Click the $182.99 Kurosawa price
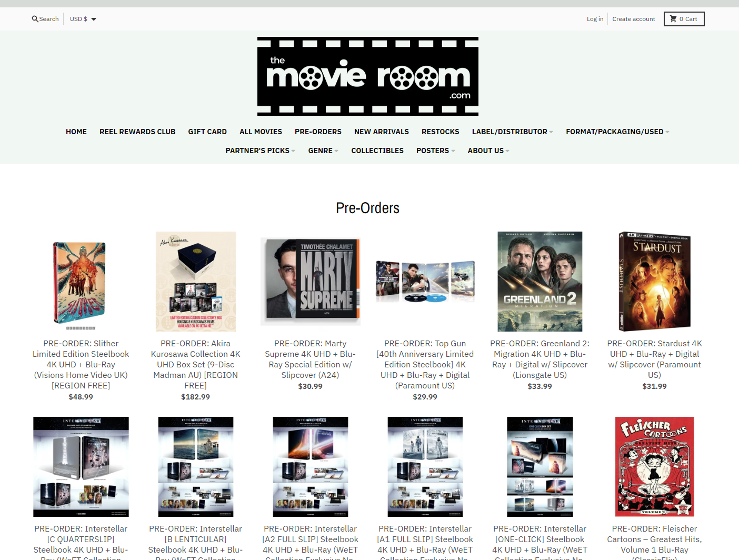 pos(196,397)
